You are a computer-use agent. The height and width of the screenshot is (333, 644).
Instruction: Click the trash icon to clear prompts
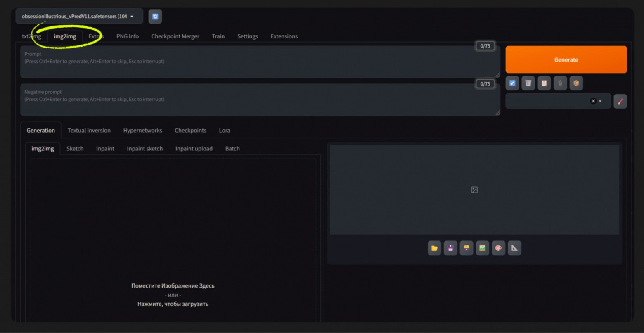[x=528, y=83]
